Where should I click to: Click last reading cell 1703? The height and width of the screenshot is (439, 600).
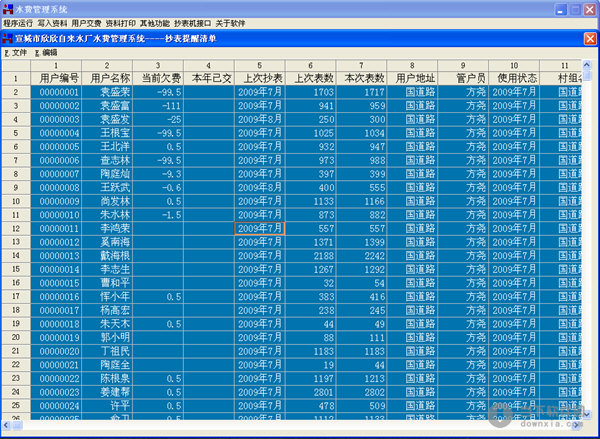coord(311,92)
